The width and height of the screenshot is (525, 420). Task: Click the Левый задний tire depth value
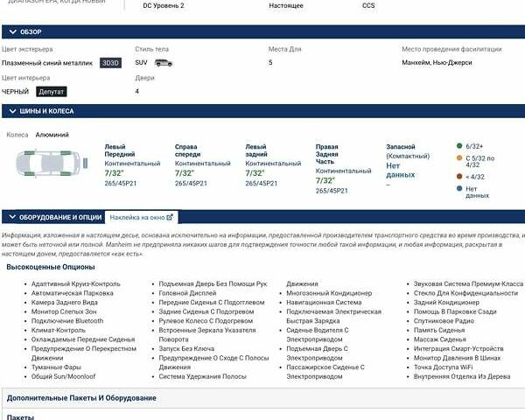coord(255,173)
